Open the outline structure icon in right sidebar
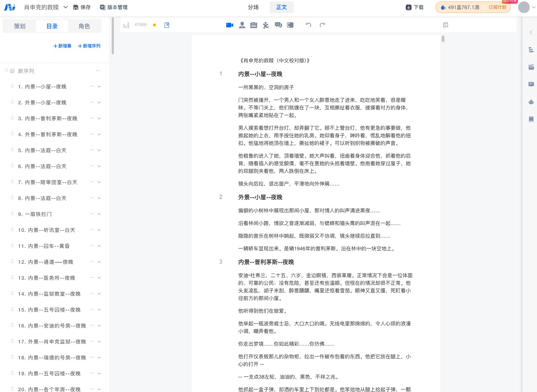The image size is (537, 392). (531, 50)
